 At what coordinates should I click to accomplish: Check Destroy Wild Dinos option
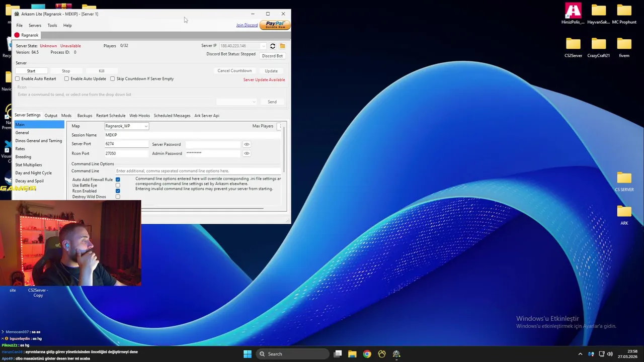[118, 197]
